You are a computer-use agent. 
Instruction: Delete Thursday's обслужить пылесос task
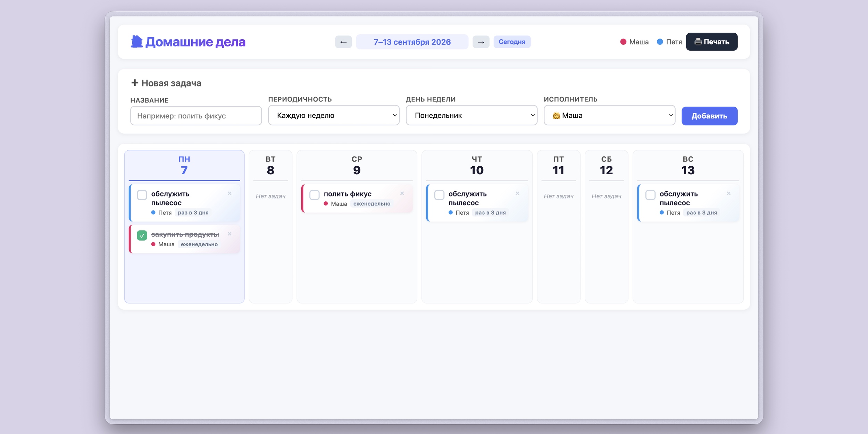[517, 193]
